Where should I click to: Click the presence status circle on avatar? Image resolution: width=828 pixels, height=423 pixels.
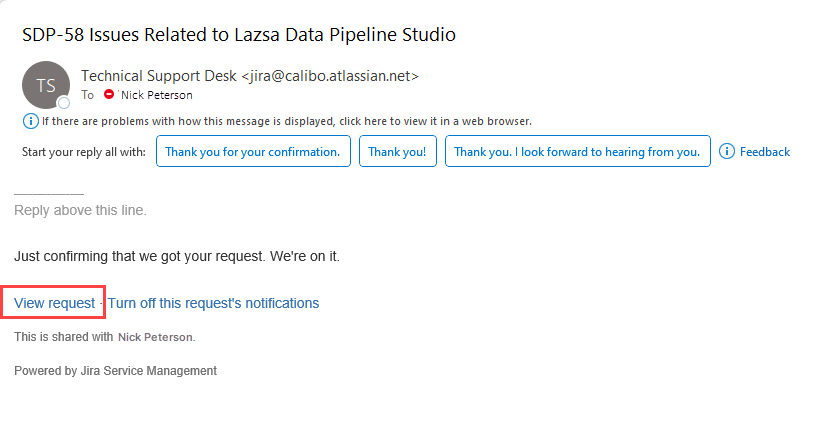pos(63,102)
